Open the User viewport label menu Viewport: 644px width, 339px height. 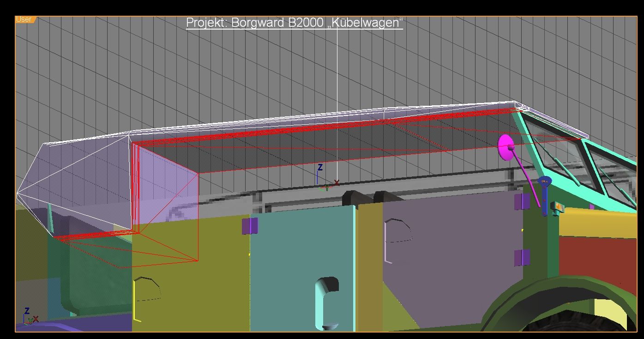pyautogui.click(x=24, y=19)
